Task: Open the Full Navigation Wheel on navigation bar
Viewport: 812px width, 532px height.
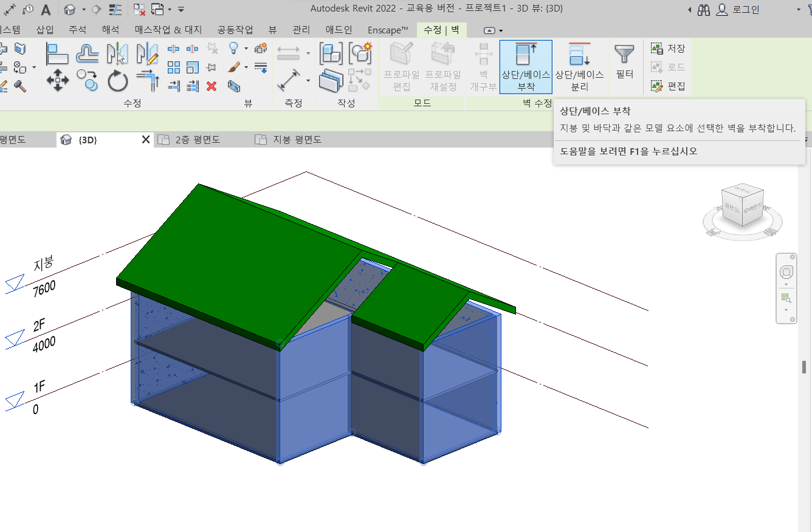Action: (786, 271)
